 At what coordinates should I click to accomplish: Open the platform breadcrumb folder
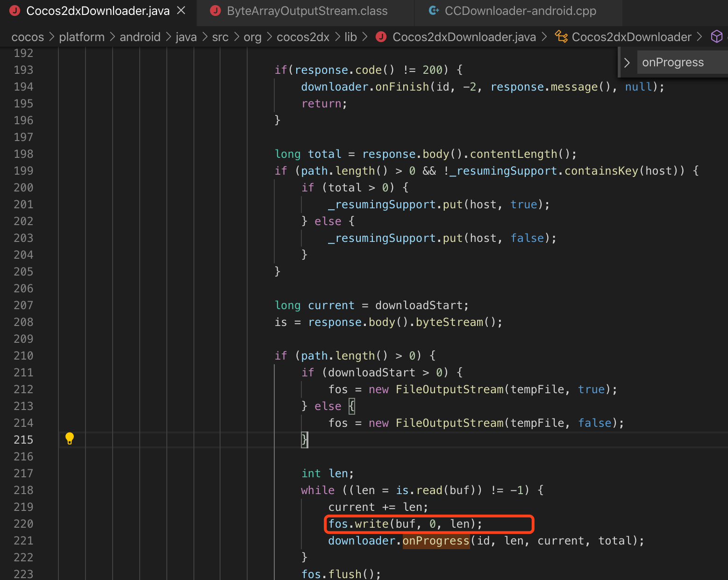click(82, 37)
